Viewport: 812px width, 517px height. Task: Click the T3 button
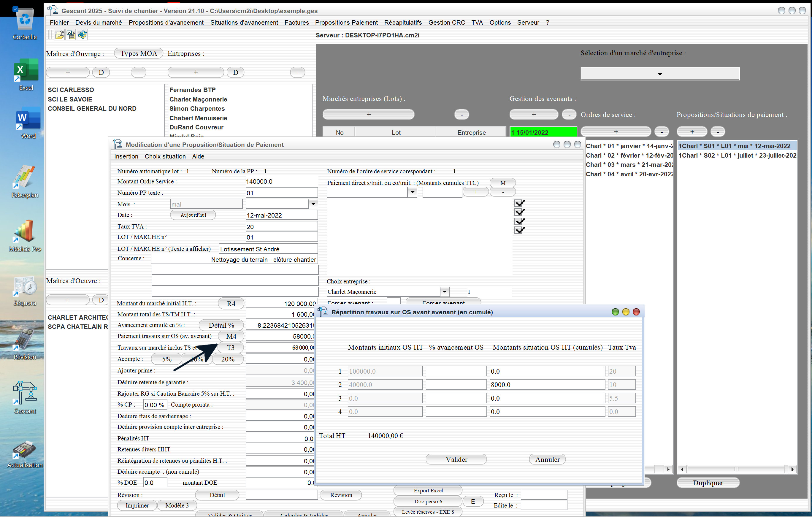tap(231, 347)
